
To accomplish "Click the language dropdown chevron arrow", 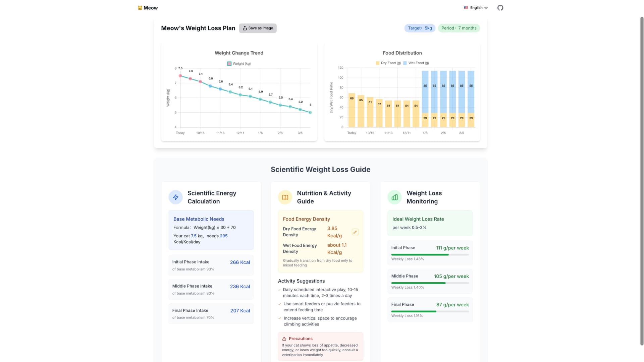I will [x=486, y=8].
